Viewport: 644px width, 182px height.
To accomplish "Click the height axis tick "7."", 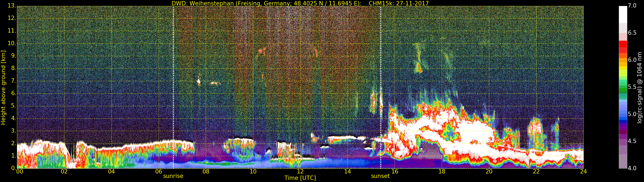I will click(x=14, y=81).
